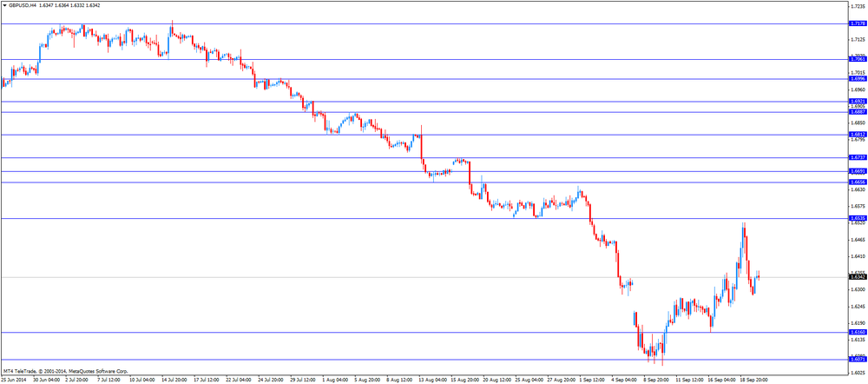Click the 4 Sep 04:00 time label

click(624, 381)
